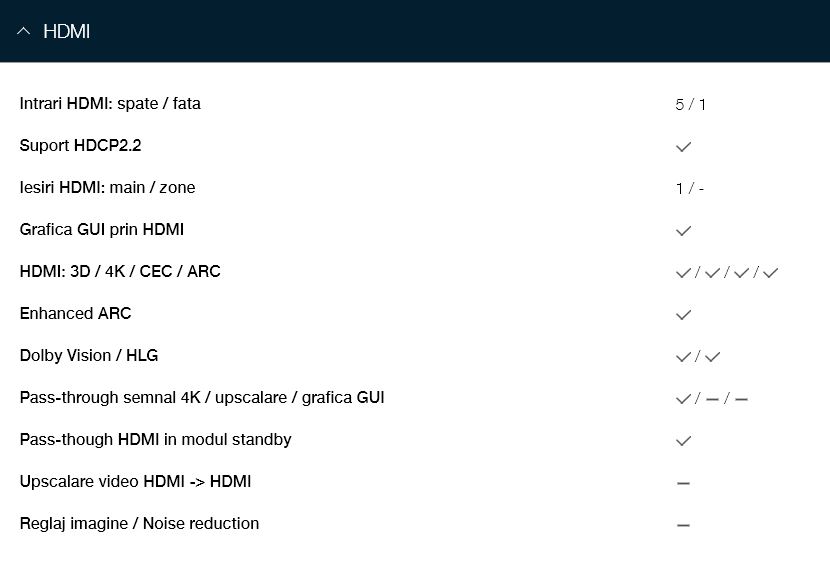The height and width of the screenshot is (579, 830).
Task: Click the dash icon for Upscalare video
Action: coord(683,483)
